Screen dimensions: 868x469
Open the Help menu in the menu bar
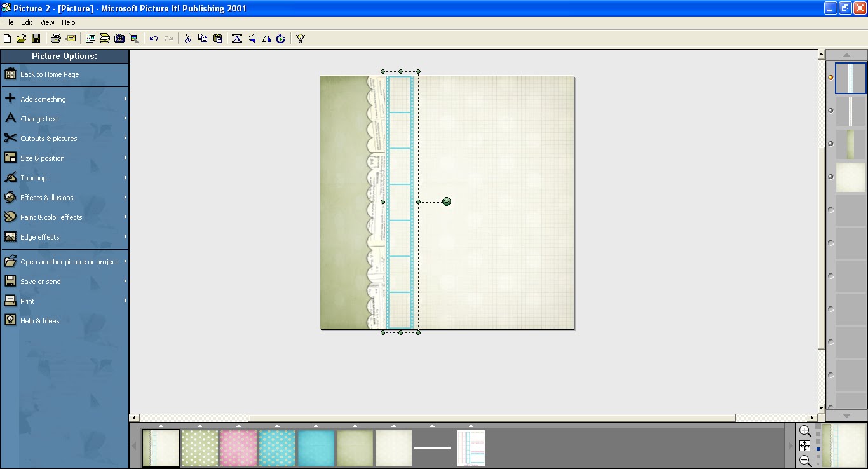(x=69, y=22)
